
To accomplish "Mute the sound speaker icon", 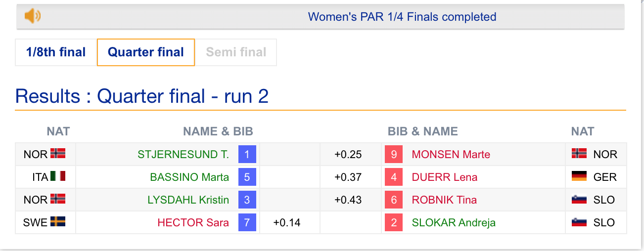I will pyautogui.click(x=33, y=16).
